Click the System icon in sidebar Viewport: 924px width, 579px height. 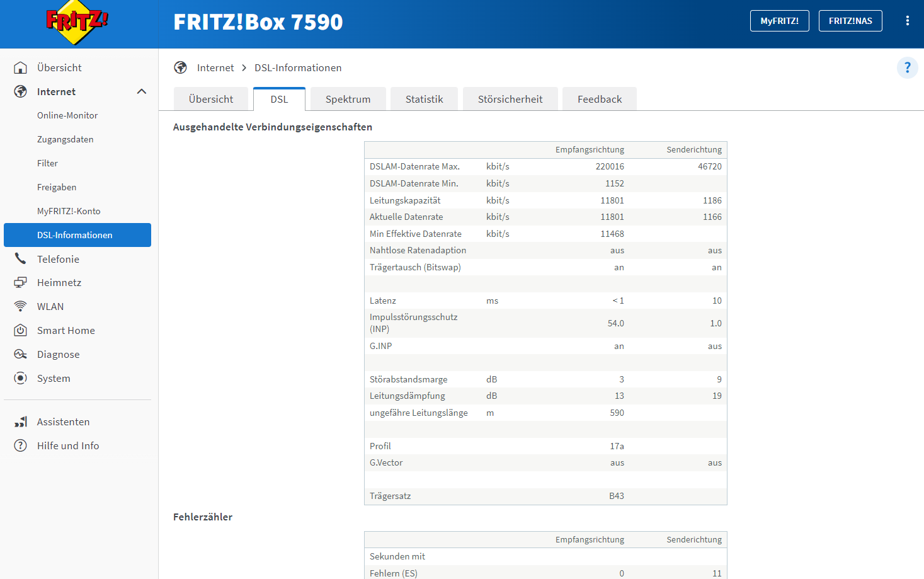point(21,378)
